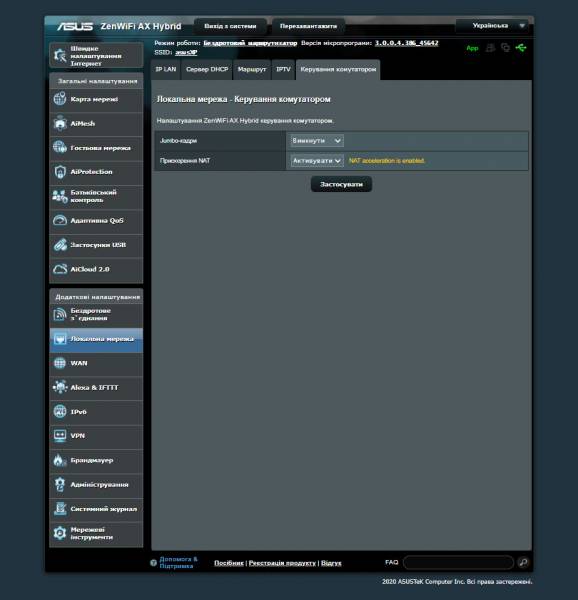Click the FAQ search magnifier icon

point(523,562)
